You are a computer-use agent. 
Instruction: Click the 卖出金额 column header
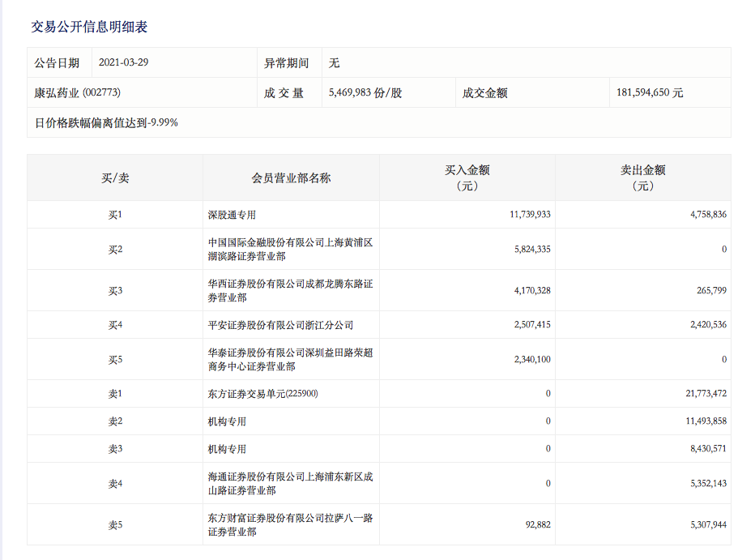click(x=643, y=177)
